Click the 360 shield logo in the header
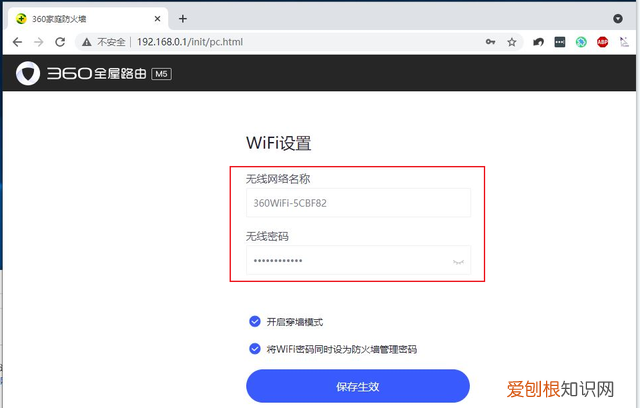Image resolution: width=640 pixels, height=408 pixels. (x=28, y=73)
